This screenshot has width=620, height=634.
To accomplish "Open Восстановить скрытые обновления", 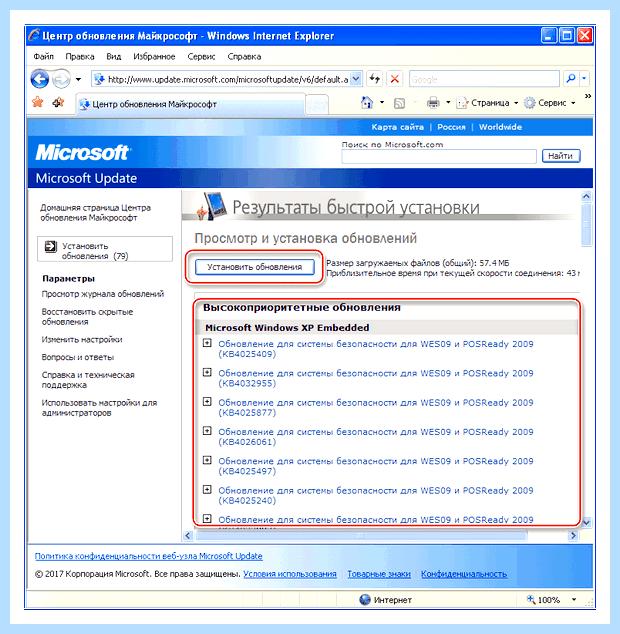I will coord(87,317).
